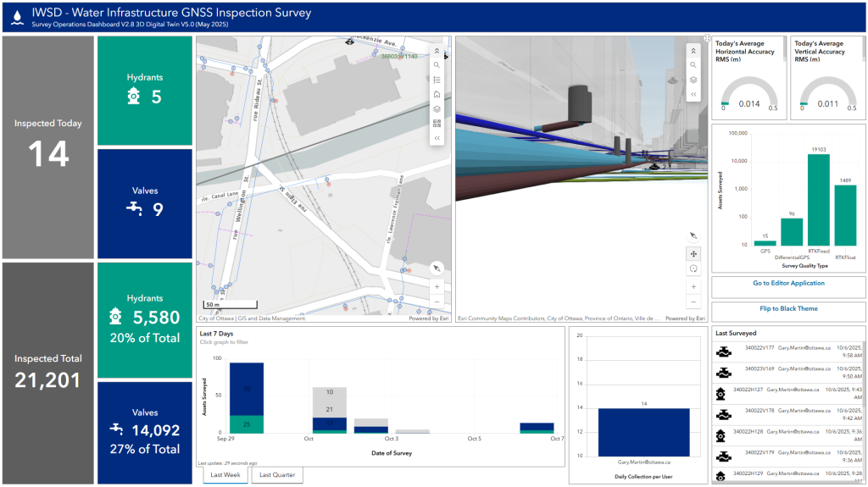The height and width of the screenshot is (487, 868).
Task: Collapse the 2D map toolbar upward
Action: point(437,51)
